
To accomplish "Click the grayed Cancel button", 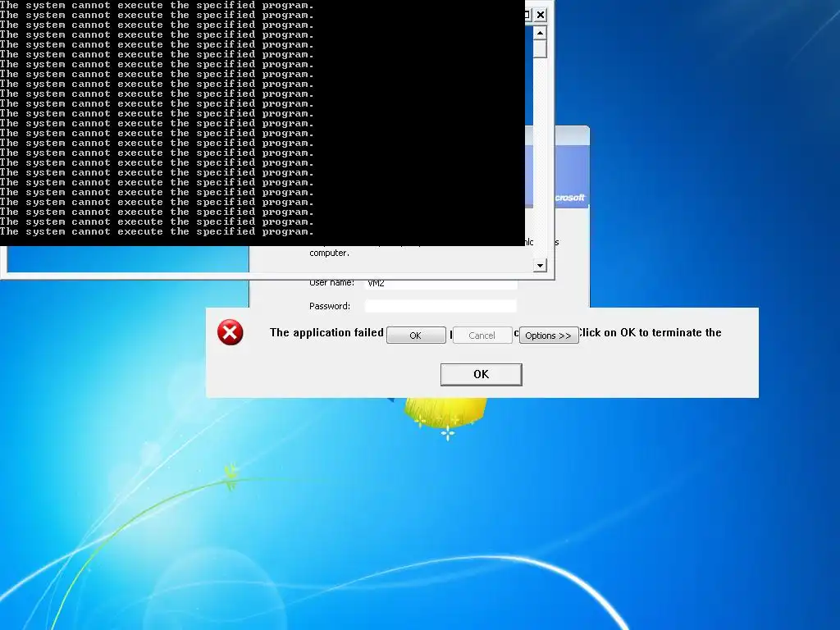I will pos(482,336).
